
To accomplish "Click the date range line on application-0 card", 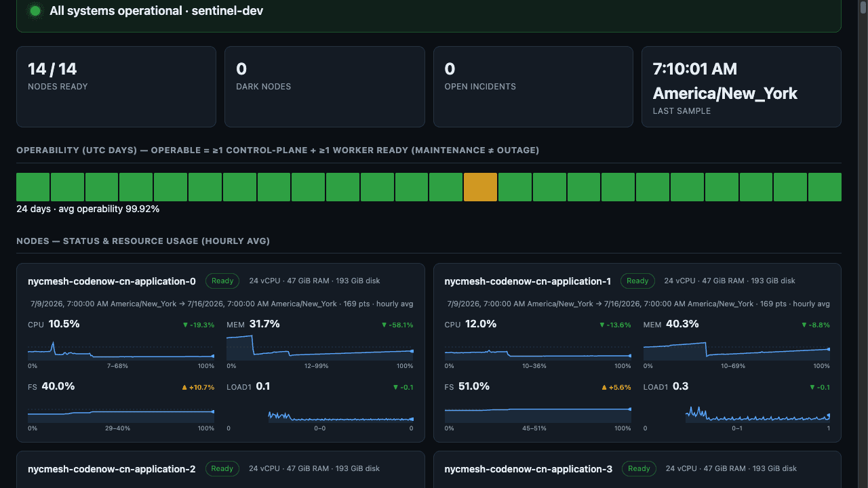I will coord(222,304).
